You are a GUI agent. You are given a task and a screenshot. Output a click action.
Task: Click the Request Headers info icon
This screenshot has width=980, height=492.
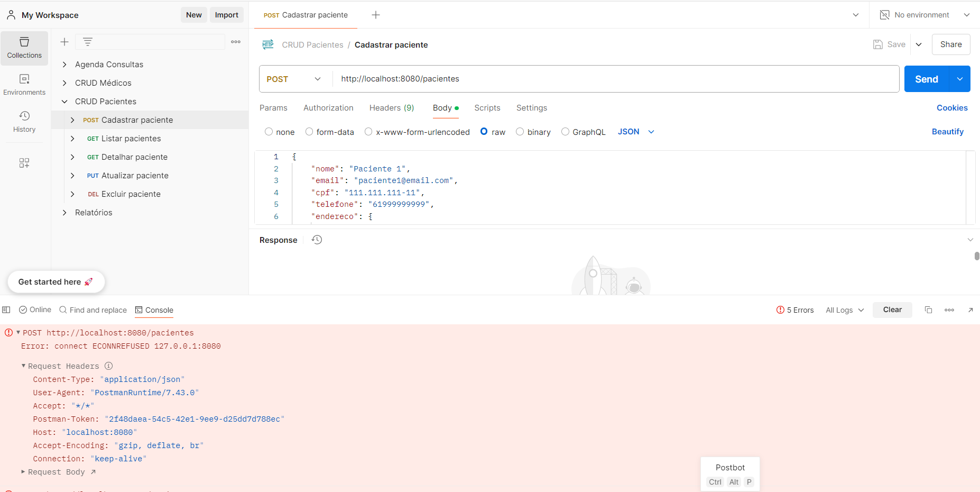tap(108, 366)
